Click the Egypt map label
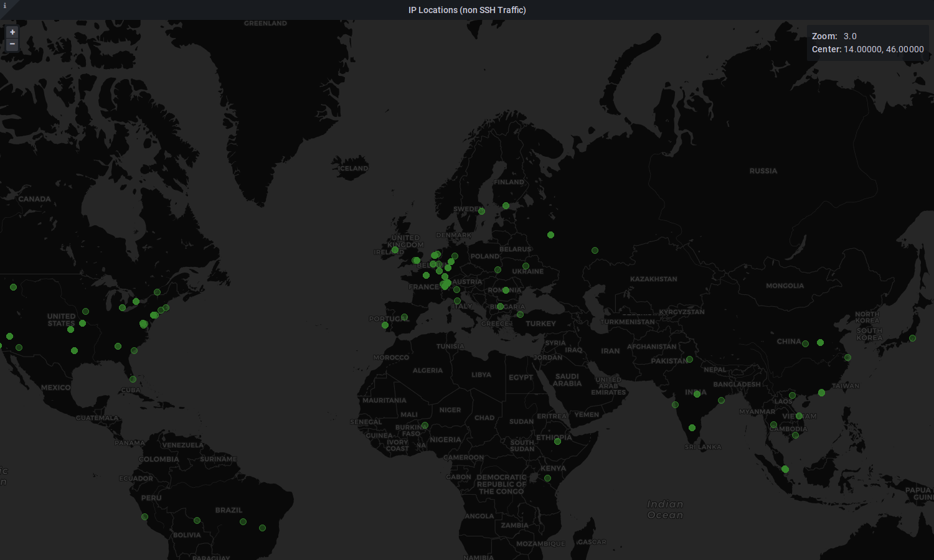Image resolution: width=934 pixels, height=560 pixels. click(521, 377)
